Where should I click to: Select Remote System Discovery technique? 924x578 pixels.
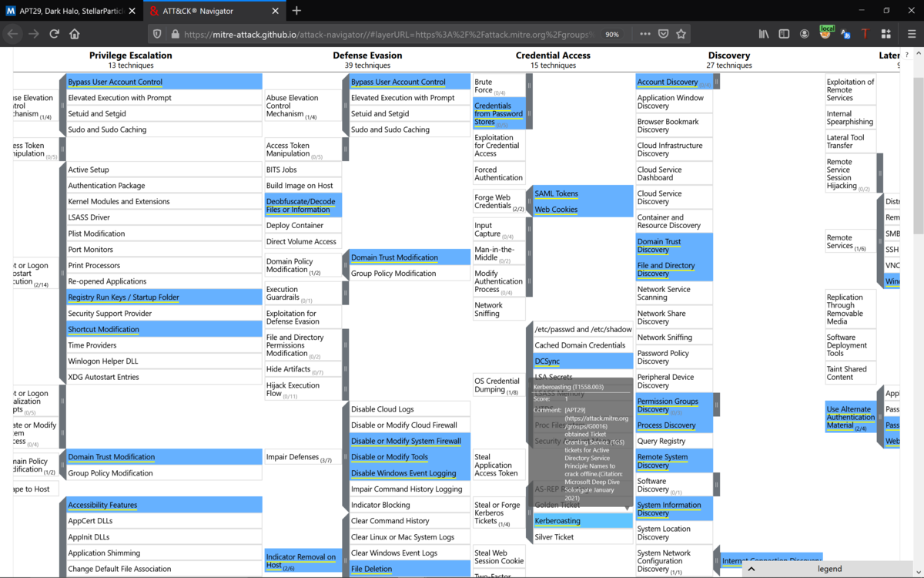point(675,461)
